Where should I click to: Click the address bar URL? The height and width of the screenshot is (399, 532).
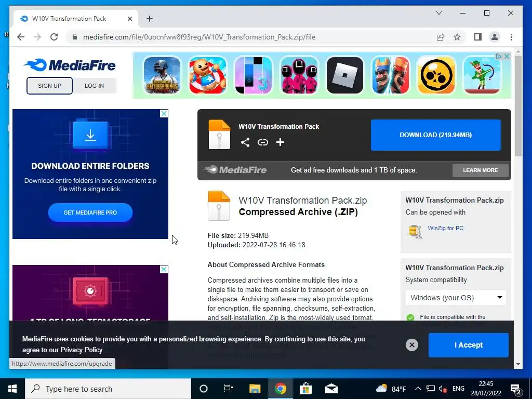(199, 37)
